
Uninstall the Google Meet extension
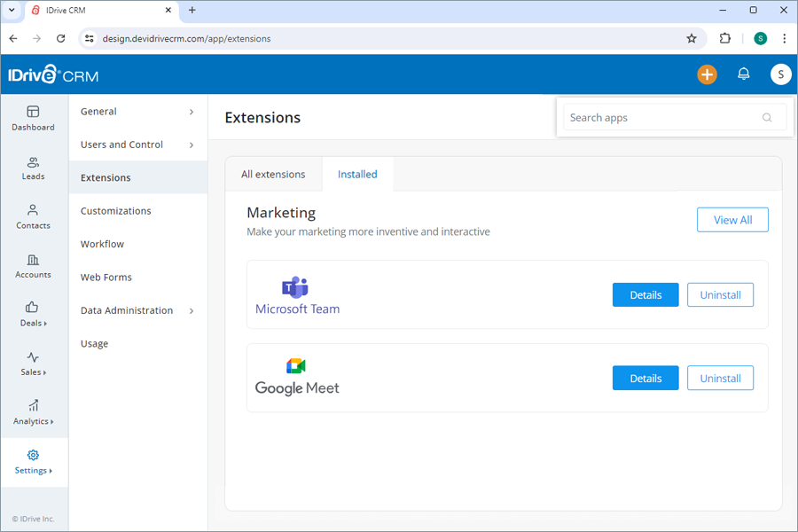click(720, 378)
